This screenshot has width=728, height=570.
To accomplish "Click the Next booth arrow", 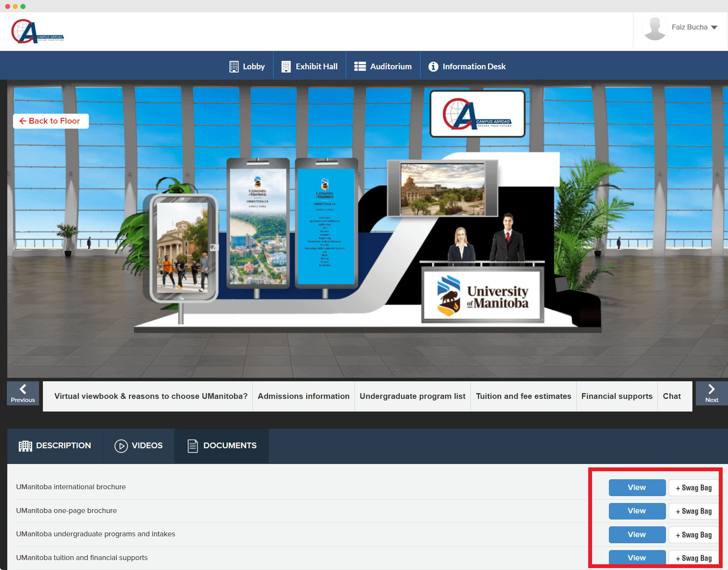I will click(712, 393).
